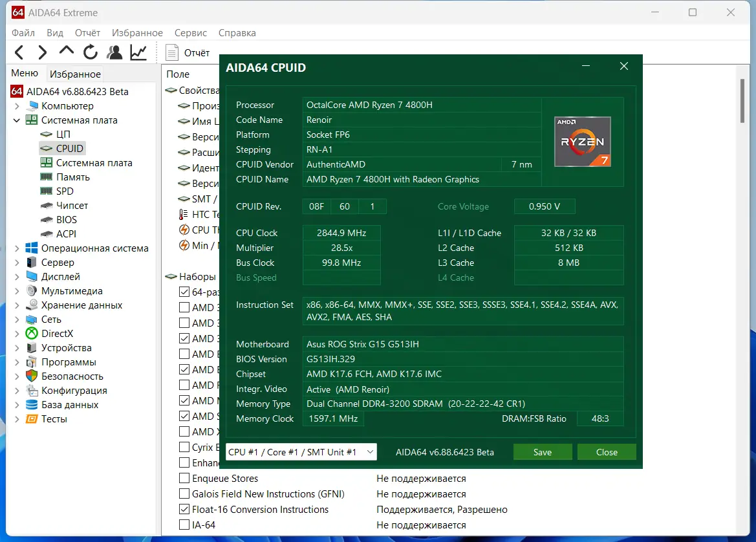
Task: Open the Память tree item
Action: 72,177
